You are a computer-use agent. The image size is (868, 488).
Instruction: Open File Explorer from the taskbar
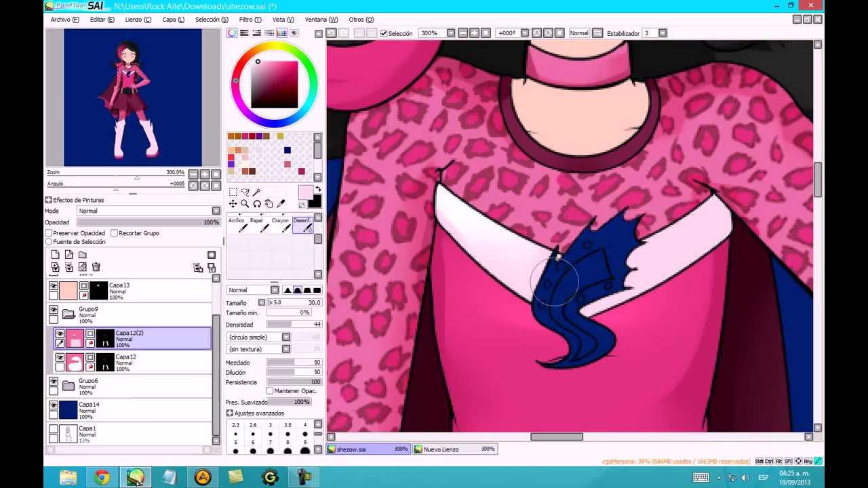click(68, 478)
